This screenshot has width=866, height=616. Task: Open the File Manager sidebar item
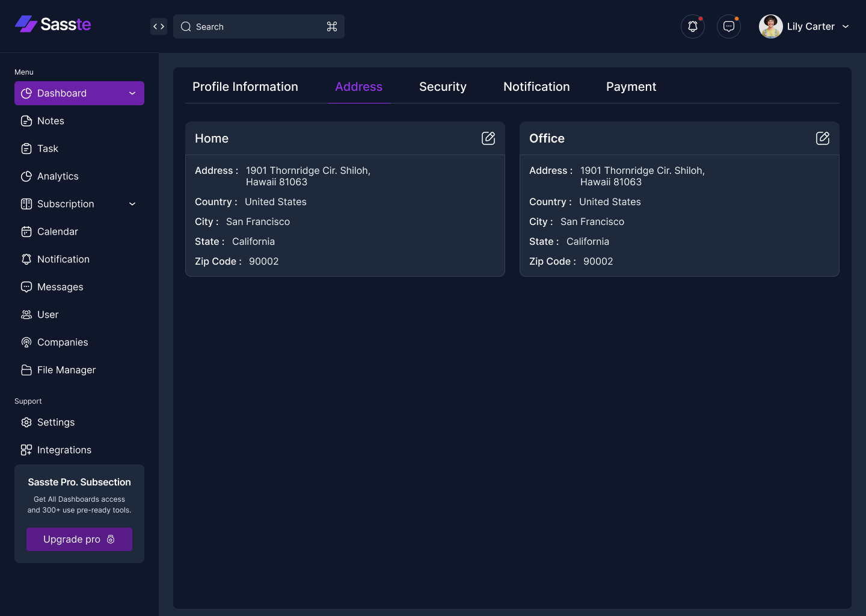(66, 370)
